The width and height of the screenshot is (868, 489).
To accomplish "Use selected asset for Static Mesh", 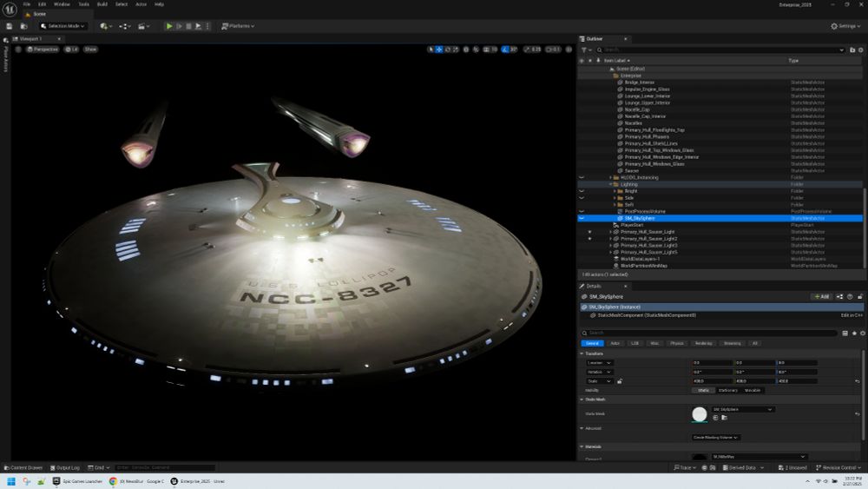I will pyautogui.click(x=715, y=418).
